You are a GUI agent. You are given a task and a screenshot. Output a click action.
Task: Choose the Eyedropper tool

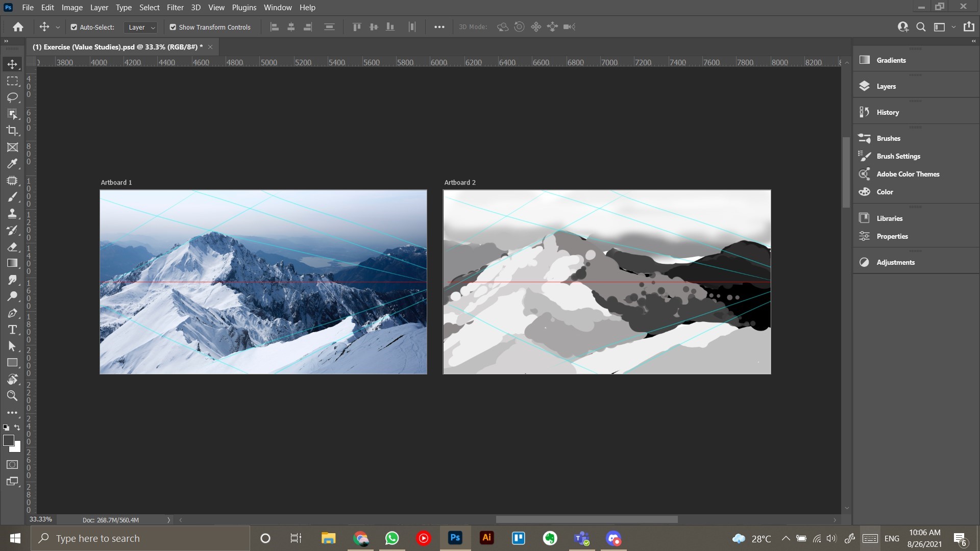(x=12, y=164)
